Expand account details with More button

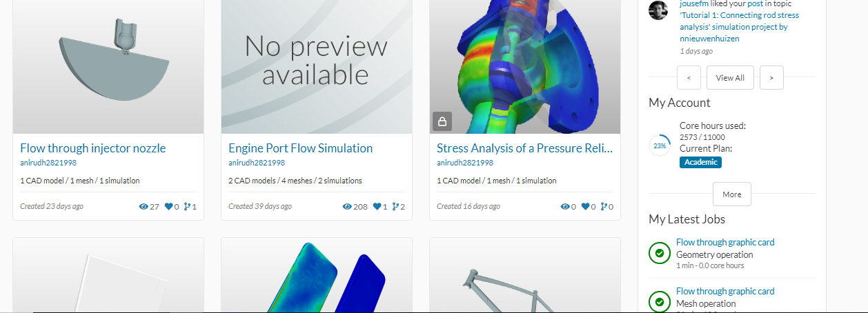click(x=731, y=194)
